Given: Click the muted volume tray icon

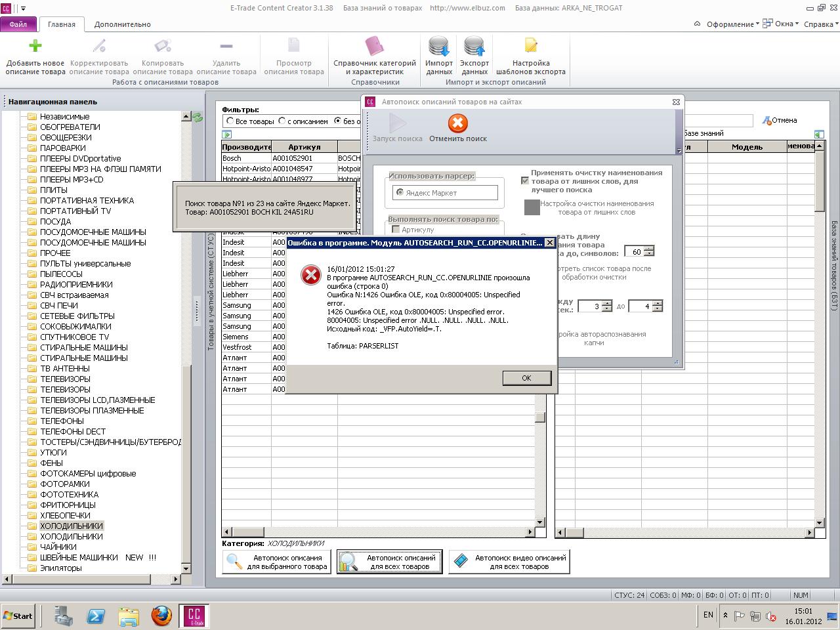Looking at the screenshot, I should pos(770,616).
